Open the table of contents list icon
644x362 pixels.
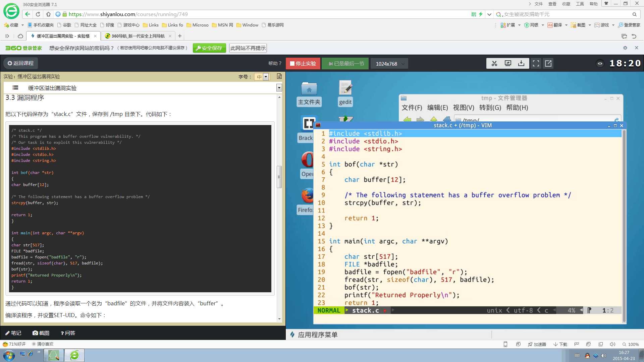point(15,88)
